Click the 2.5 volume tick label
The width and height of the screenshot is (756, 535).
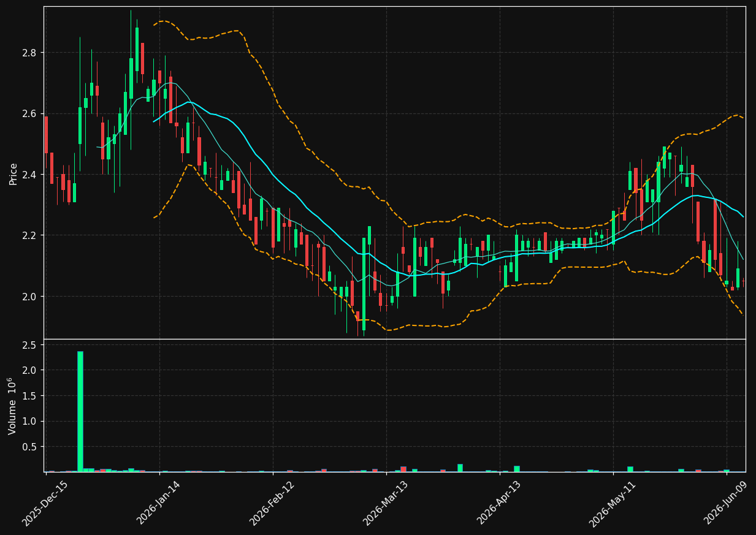31,345
